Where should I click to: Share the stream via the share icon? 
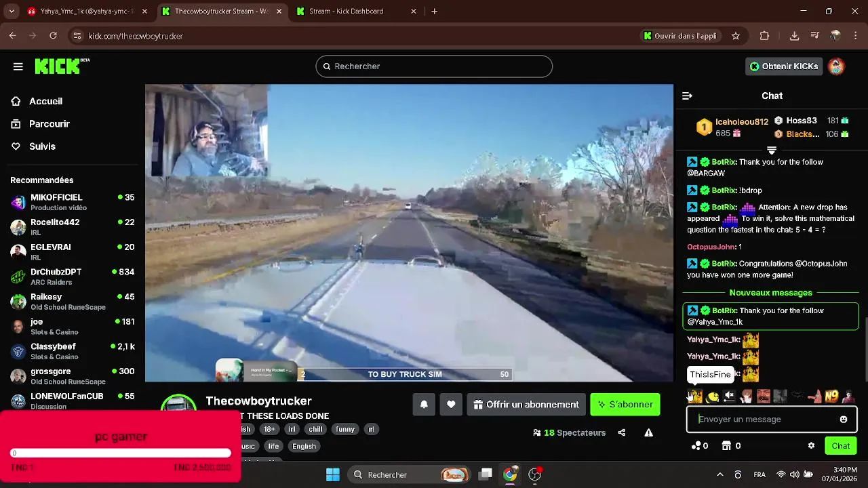[x=622, y=432]
